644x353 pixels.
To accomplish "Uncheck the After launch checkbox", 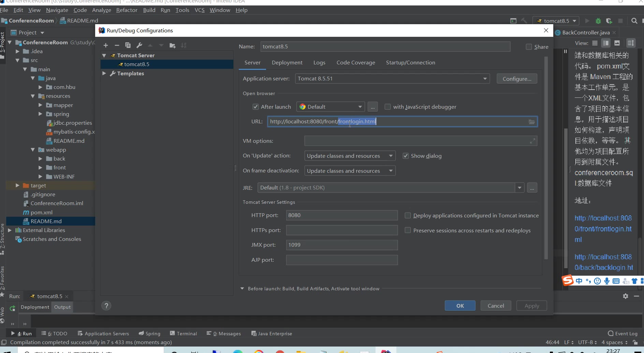I will [x=255, y=107].
